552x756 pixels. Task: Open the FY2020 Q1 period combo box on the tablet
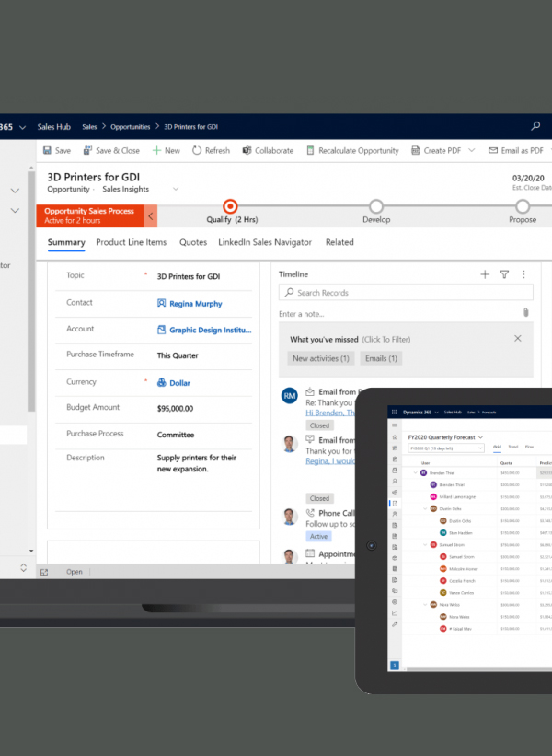coord(445,448)
